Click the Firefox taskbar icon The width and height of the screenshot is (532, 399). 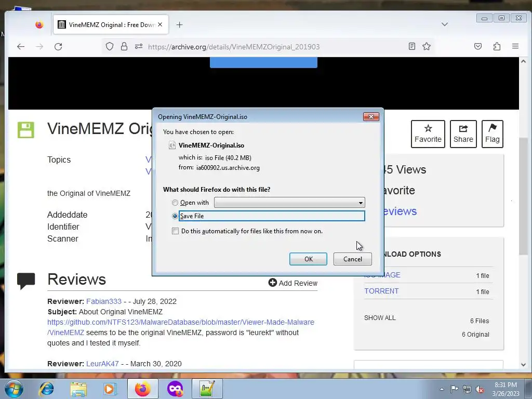(x=142, y=389)
